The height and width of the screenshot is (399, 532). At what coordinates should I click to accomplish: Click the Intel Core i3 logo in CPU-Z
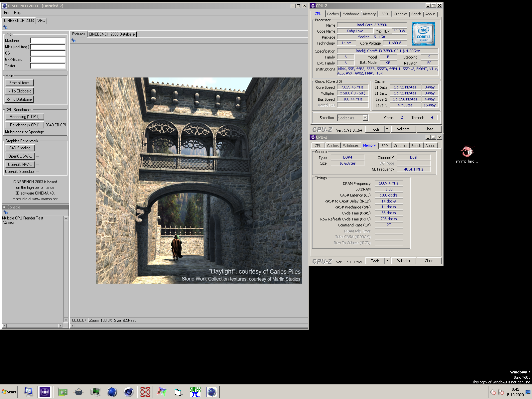[x=423, y=34]
